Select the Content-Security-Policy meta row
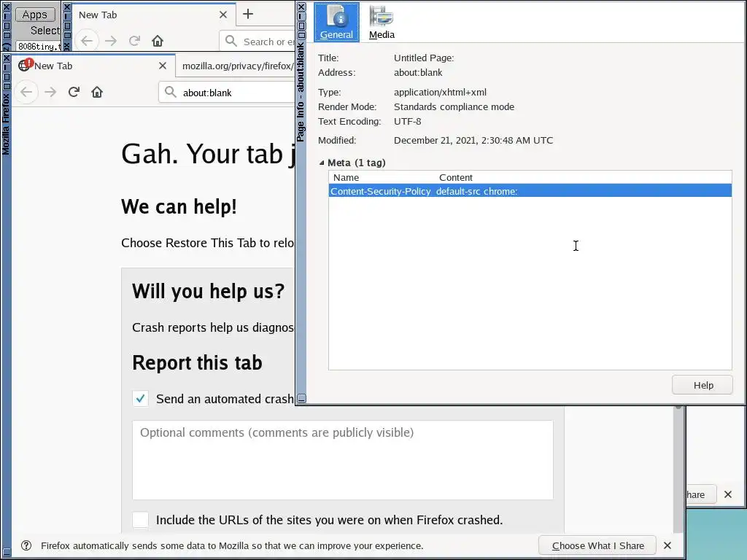The height and width of the screenshot is (560, 747). [x=530, y=191]
